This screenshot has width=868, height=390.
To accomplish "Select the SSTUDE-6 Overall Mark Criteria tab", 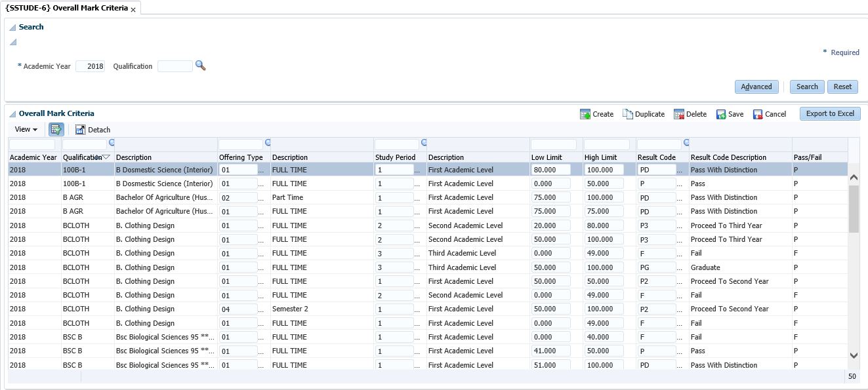I will (x=66, y=9).
